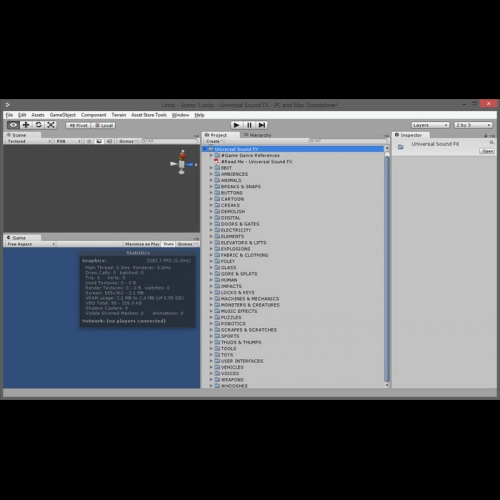Select the MONSTERS & CREATURES folder row
The height and width of the screenshot is (500, 500).
293,305
